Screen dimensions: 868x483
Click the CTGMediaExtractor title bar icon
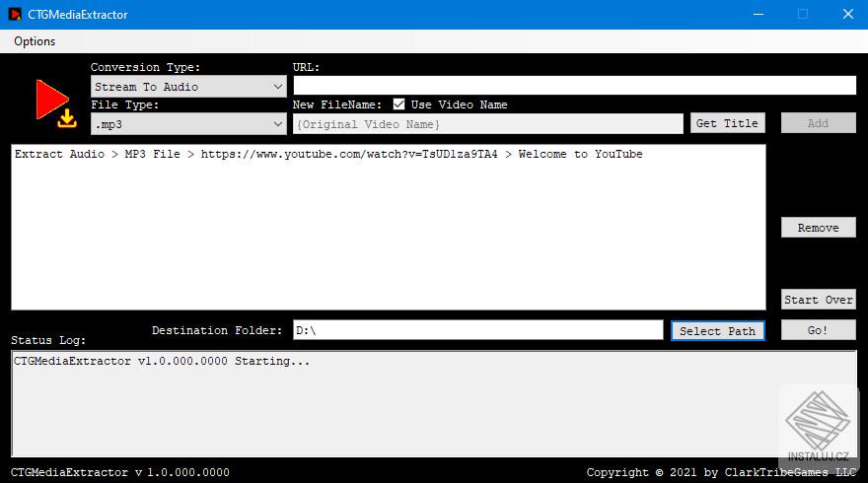pos(15,15)
